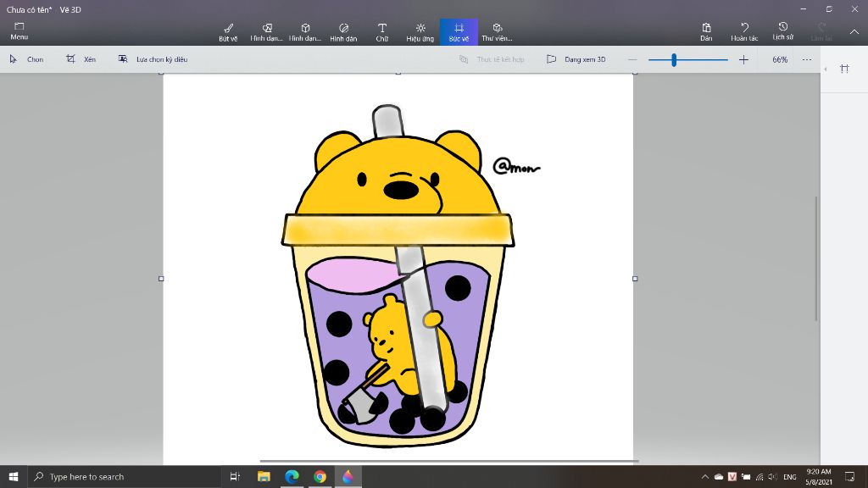Click the vertical scrollbar thumb
Screen dimensions: 868x488
click(816, 258)
